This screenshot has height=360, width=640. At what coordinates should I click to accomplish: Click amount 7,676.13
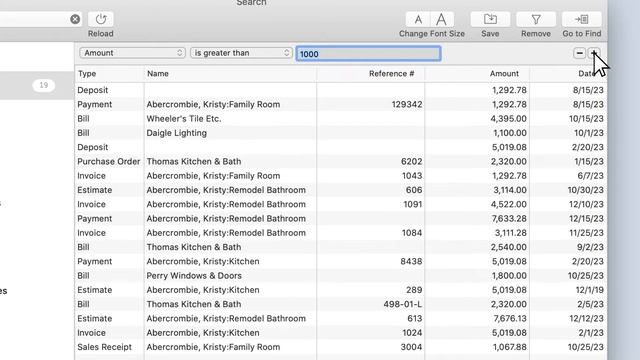pyautogui.click(x=509, y=319)
